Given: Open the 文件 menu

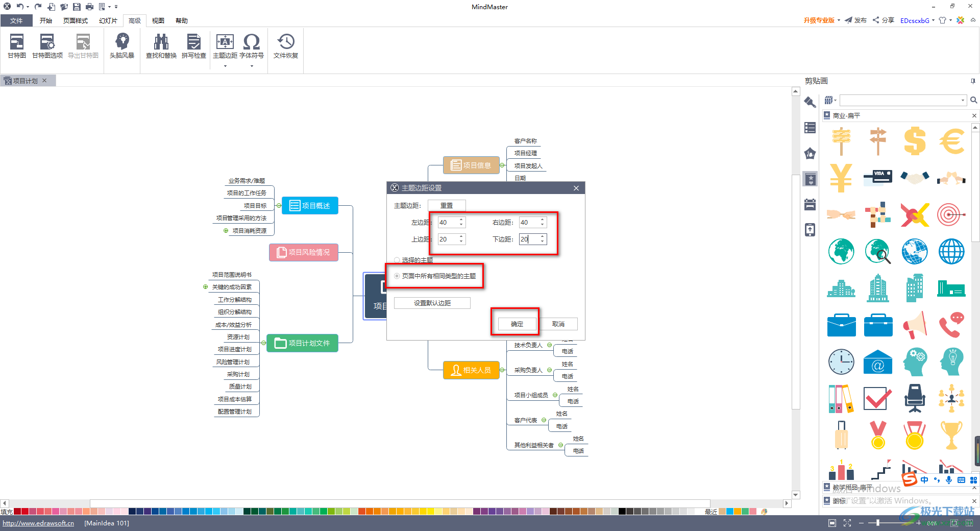Looking at the screenshot, I should (x=16, y=20).
